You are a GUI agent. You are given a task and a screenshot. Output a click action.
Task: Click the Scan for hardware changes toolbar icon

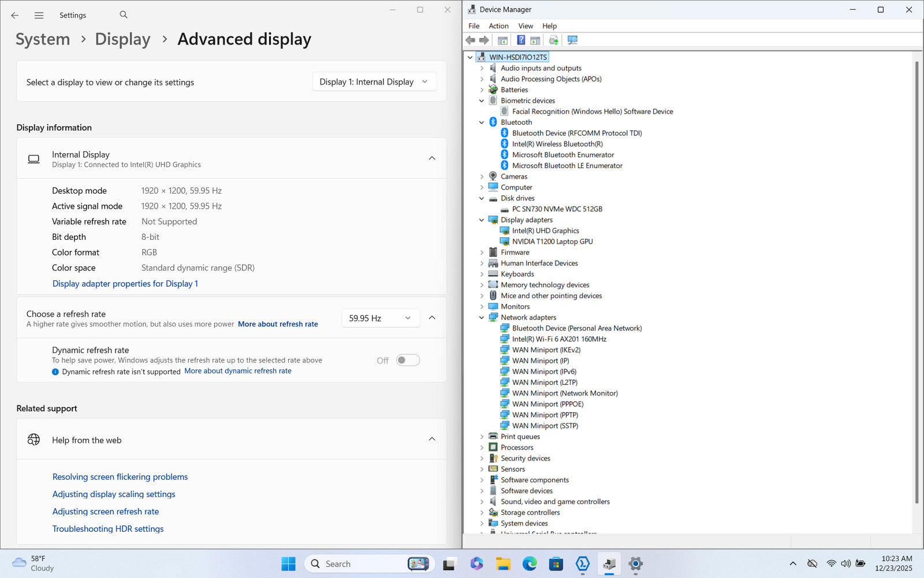pos(572,40)
